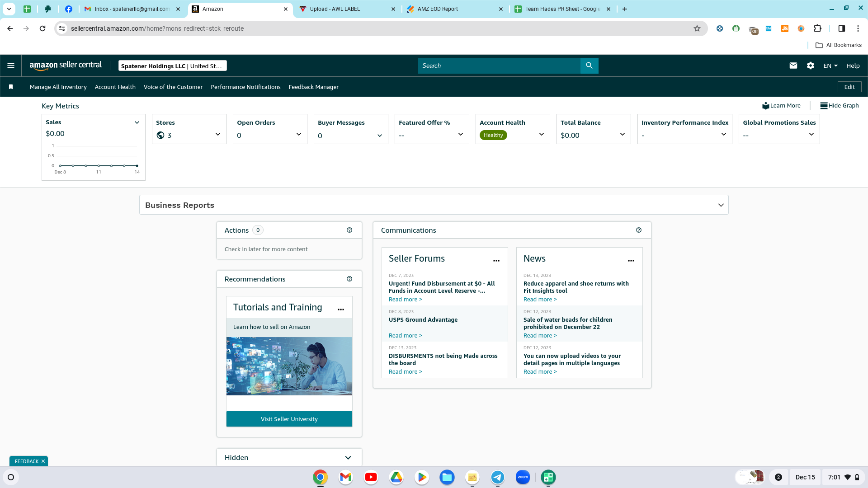Click Learn More for Key Metrics
The width and height of the screenshot is (868, 488).
point(781,106)
